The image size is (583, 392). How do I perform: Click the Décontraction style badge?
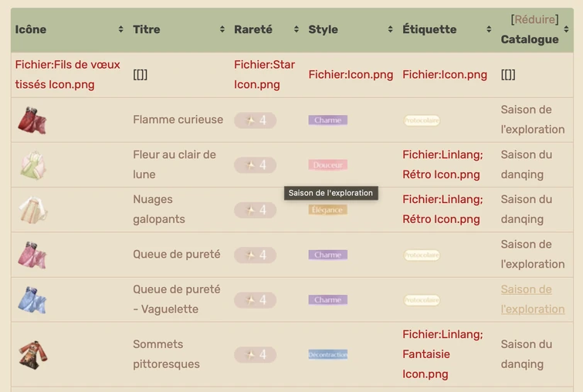click(x=327, y=355)
